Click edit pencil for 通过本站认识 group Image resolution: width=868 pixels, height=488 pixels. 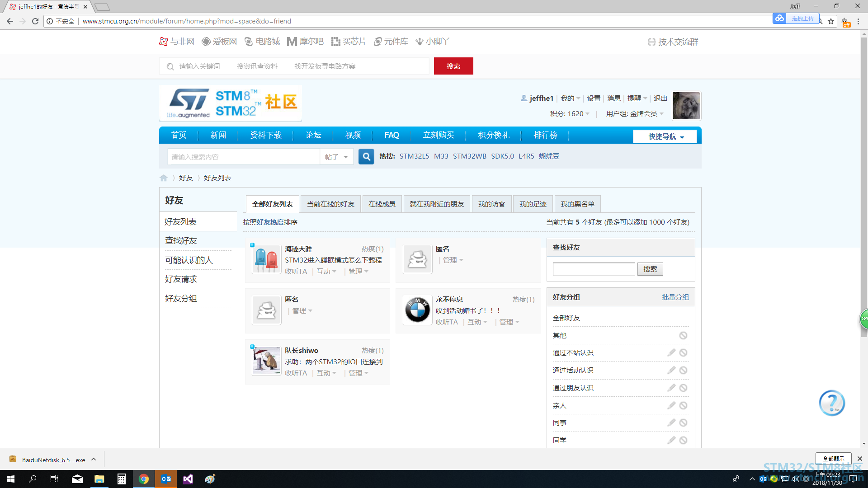[671, 352]
